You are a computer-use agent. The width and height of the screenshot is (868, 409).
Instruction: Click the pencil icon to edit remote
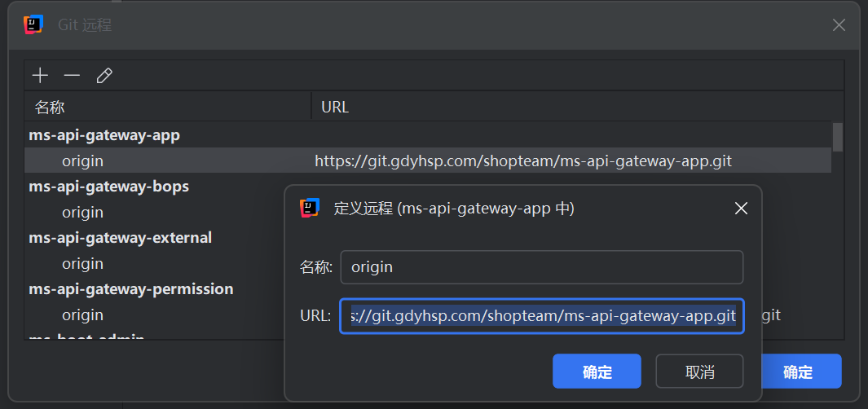[x=104, y=76]
